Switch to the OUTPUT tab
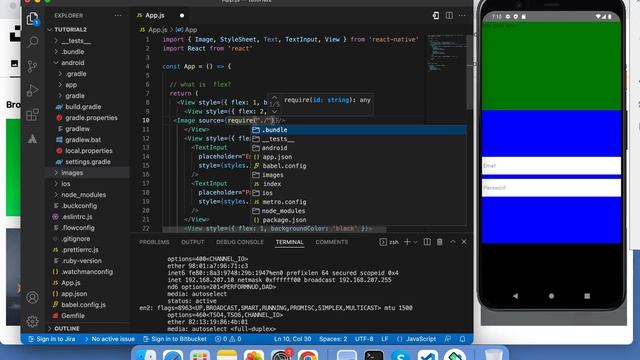 coord(193,242)
